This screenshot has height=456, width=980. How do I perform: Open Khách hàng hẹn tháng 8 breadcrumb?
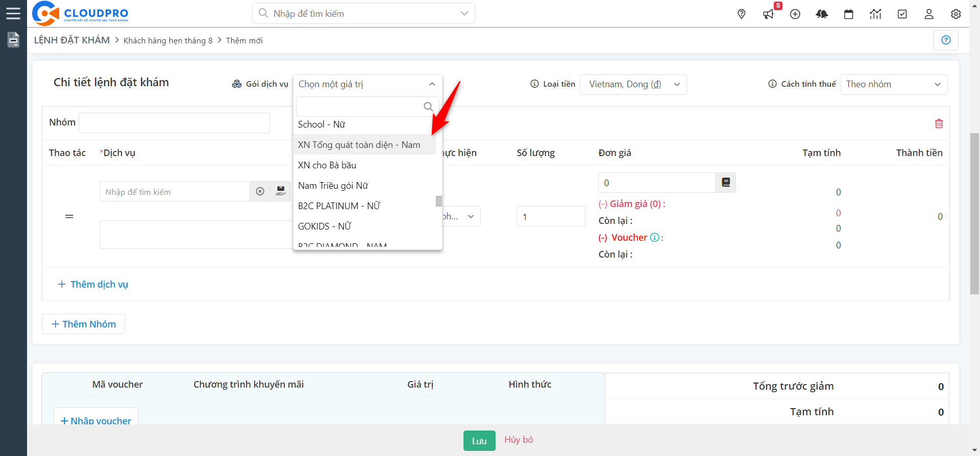click(x=168, y=41)
